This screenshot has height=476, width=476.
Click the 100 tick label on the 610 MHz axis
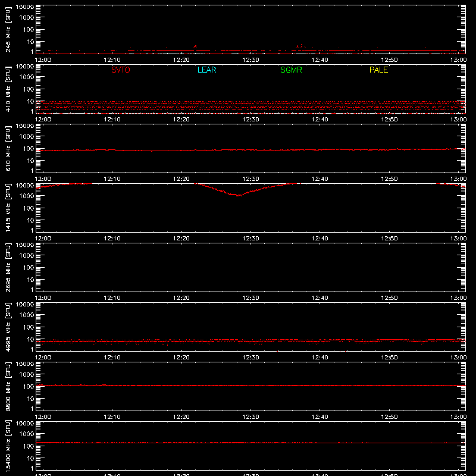pos(29,149)
